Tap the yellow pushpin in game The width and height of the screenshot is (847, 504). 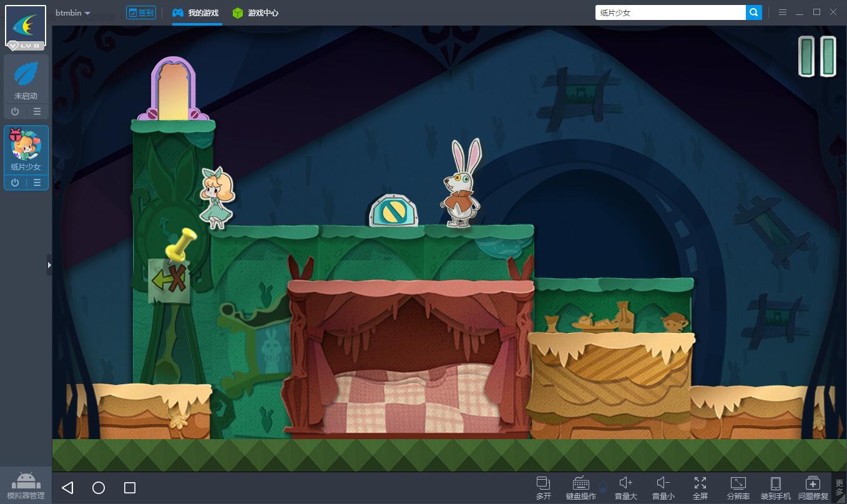tap(180, 245)
